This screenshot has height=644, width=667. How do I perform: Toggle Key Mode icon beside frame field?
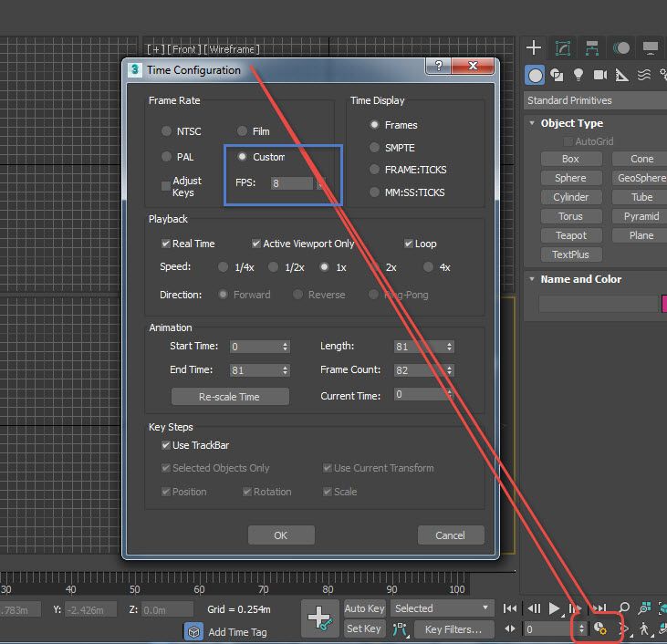click(510, 628)
